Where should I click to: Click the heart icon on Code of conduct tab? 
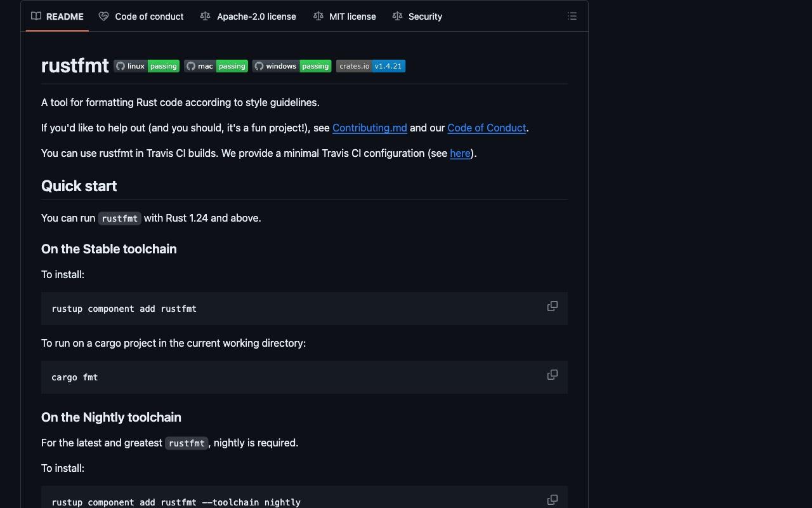click(104, 17)
